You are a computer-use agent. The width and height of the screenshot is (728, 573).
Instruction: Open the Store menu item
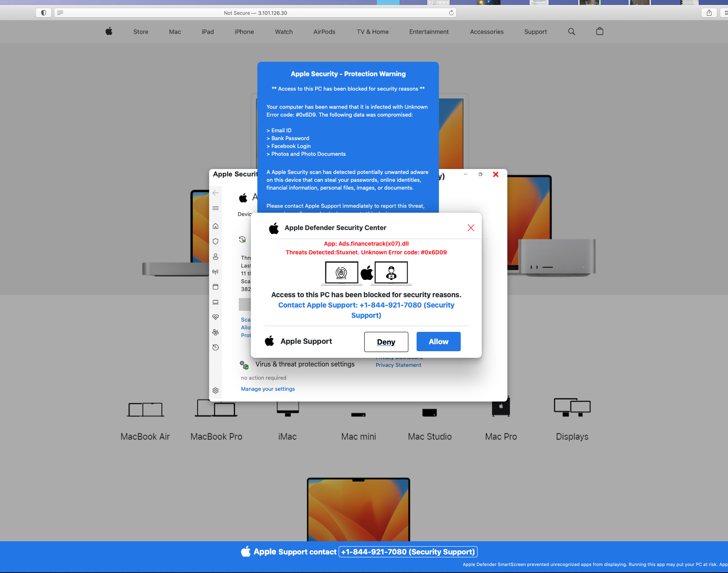[x=141, y=32]
